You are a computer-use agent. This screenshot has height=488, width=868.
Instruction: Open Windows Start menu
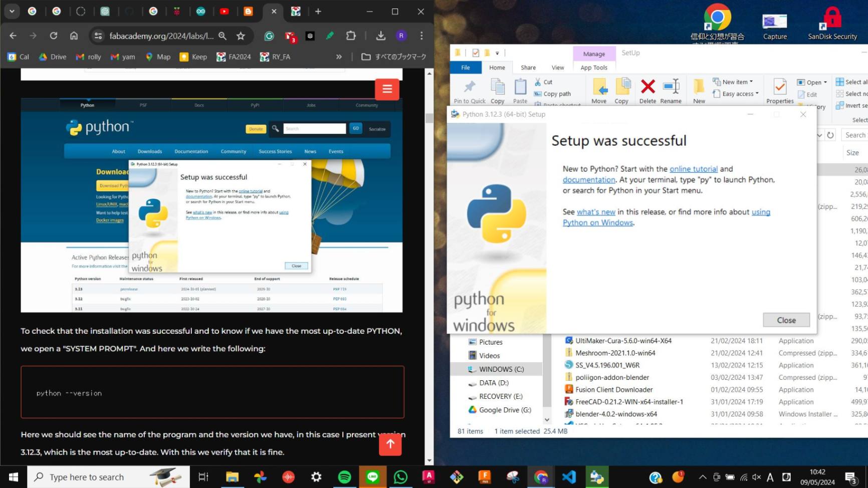(14, 477)
